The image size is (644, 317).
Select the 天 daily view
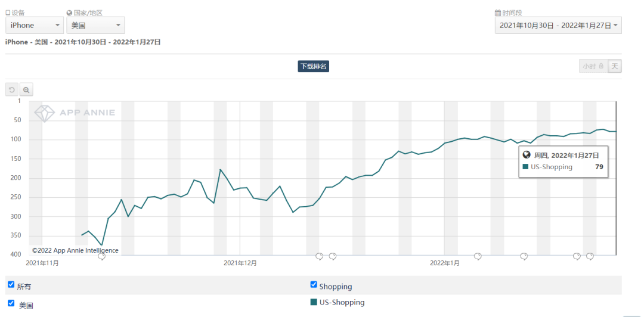(615, 66)
